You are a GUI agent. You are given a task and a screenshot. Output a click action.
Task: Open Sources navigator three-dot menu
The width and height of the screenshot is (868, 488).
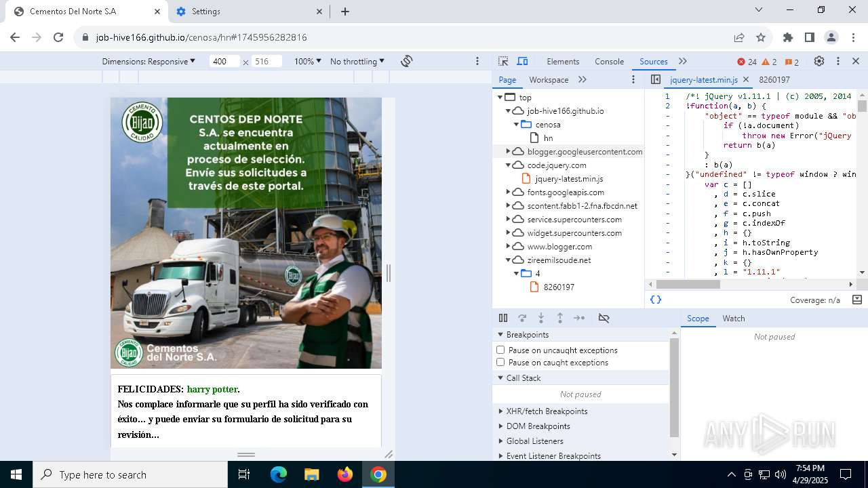coord(633,79)
